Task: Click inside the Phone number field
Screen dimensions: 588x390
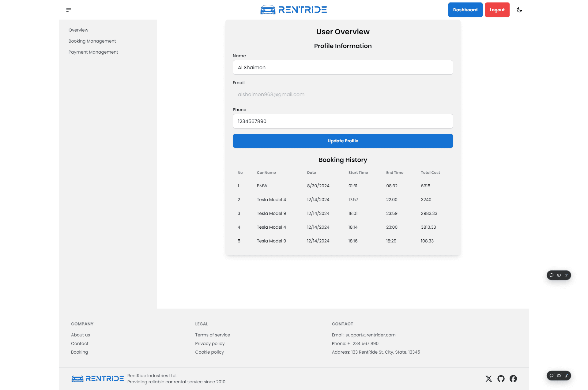Action: coord(342,121)
